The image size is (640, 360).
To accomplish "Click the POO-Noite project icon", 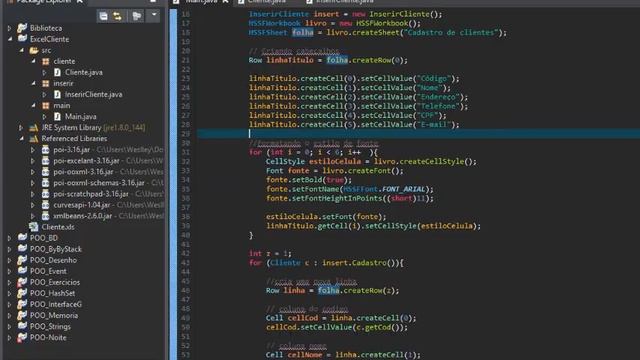I will [22, 338].
